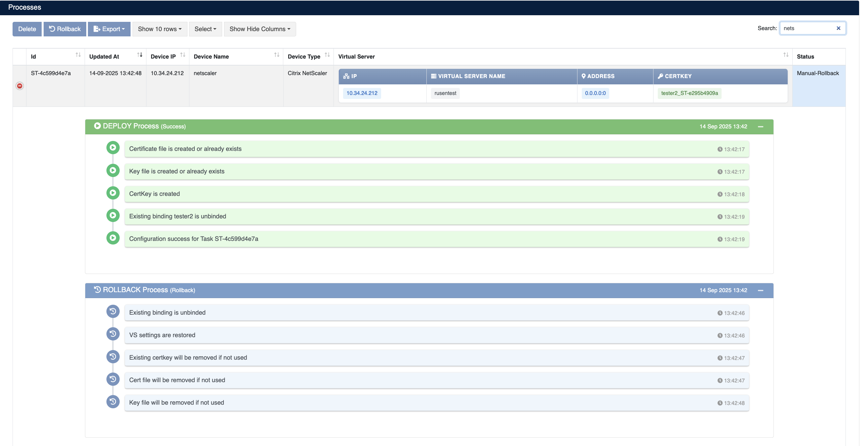Click the IP network icon in header
868x446 pixels.
pyautogui.click(x=346, y=76)
